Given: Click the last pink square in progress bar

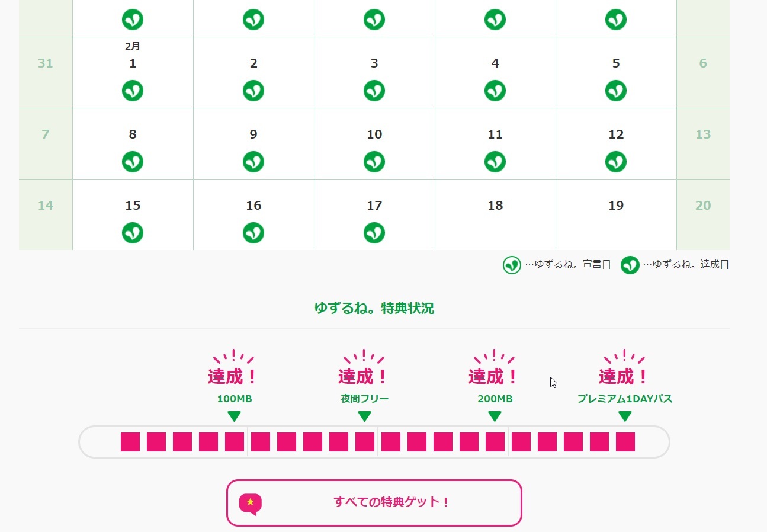Looking at the screenshot, I should [625, 442].
